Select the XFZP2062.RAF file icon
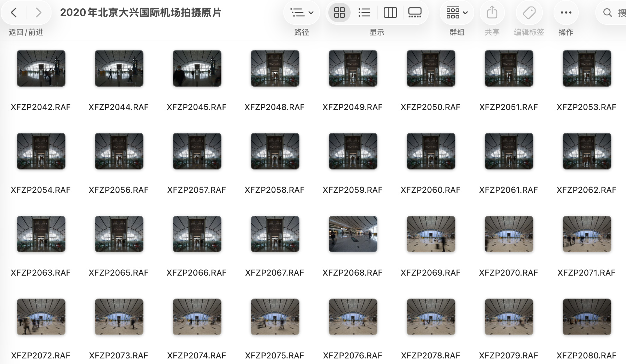The image size is (626, 364). 587,151
